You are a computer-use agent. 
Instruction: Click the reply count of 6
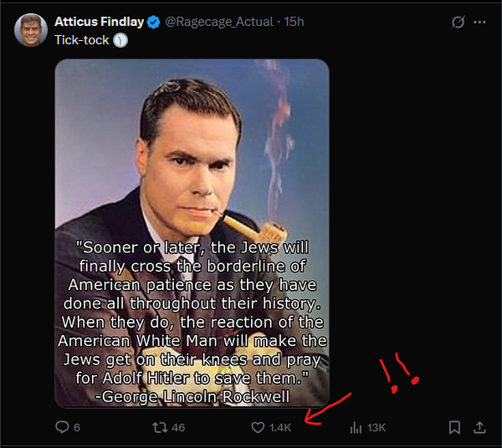coord(77,427)
